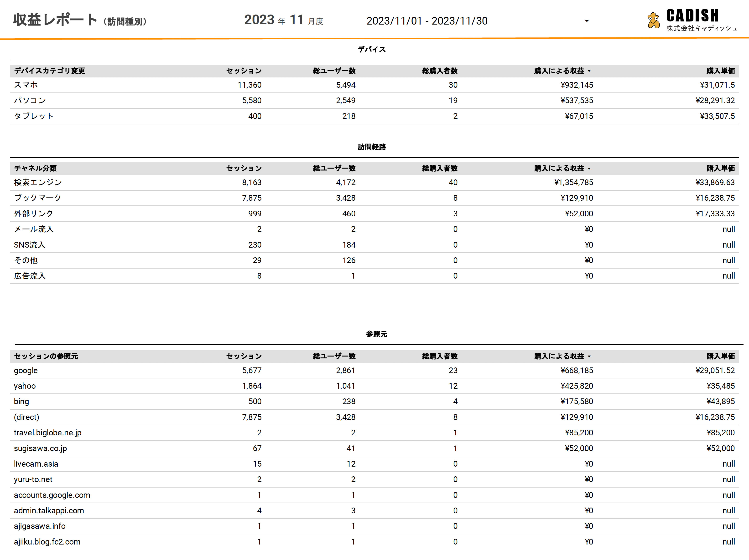Sort channel table by 購入による収益 arrow
Viewport: 749px width, 560px height.
tap(589, 168)
